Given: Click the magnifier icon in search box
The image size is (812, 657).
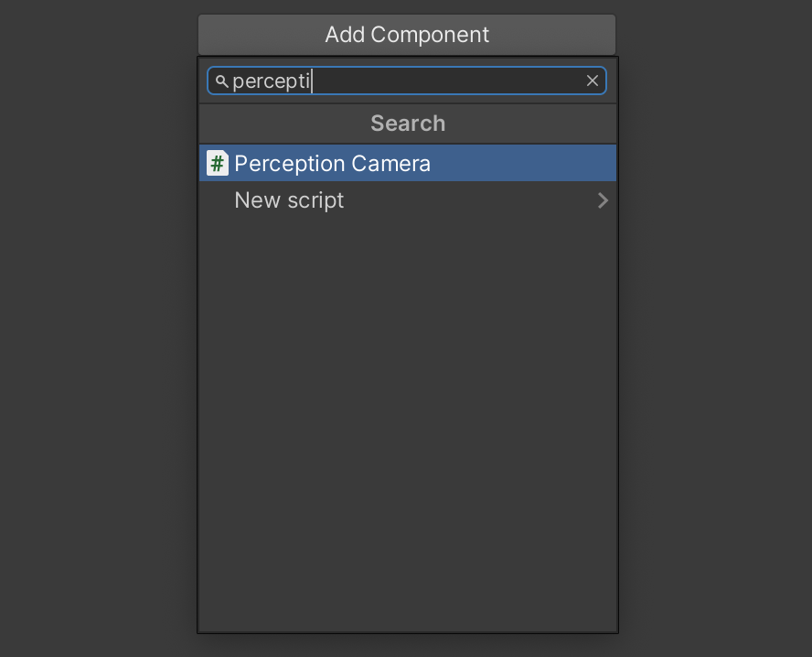Looking at the screenshot, I should (x=221, y=81).
